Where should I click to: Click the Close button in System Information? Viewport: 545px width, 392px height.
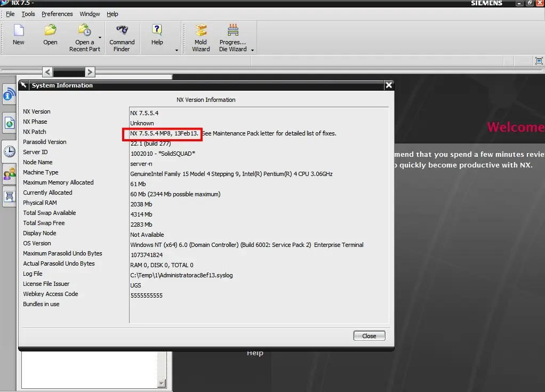pos(369,336)
